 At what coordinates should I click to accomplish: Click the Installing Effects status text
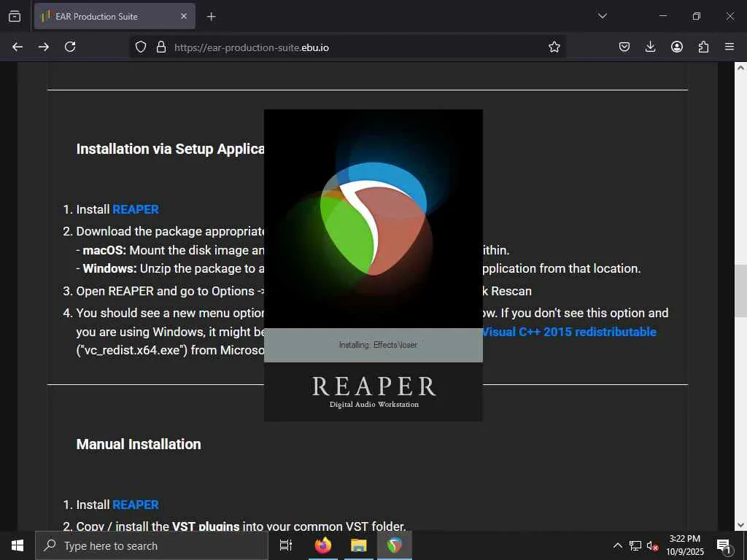pos(378,345)
